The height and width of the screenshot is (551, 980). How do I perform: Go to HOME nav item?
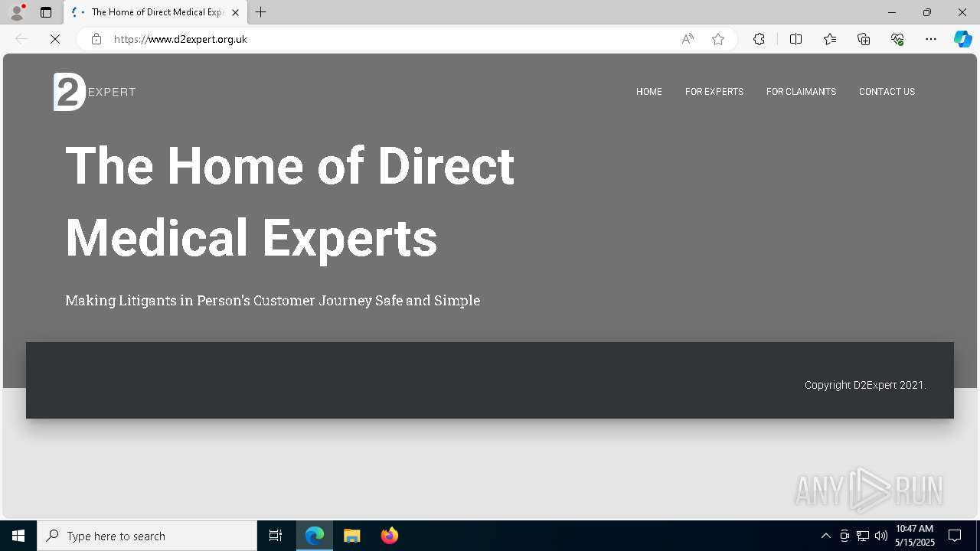(649, 92)
